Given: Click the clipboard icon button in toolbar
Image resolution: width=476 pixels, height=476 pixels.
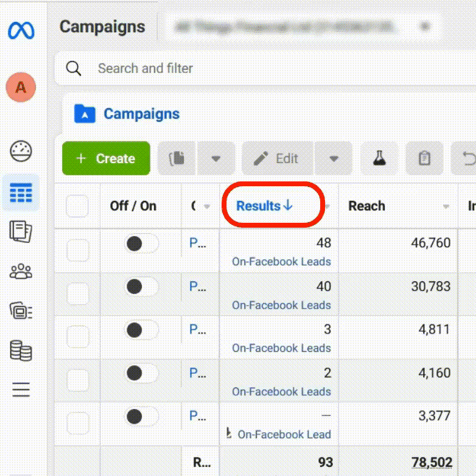Looking at the screenshot, I should (x=424, y=158).
